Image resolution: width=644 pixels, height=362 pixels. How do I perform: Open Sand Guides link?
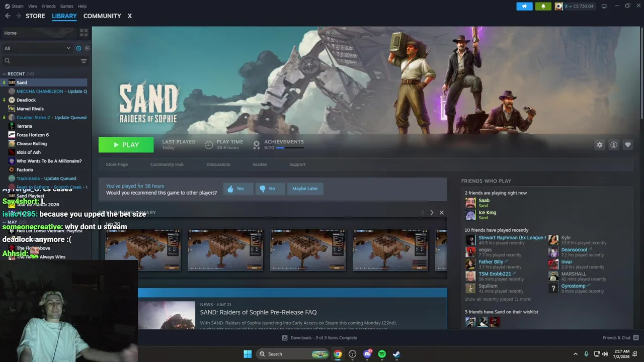pos(260,164)
